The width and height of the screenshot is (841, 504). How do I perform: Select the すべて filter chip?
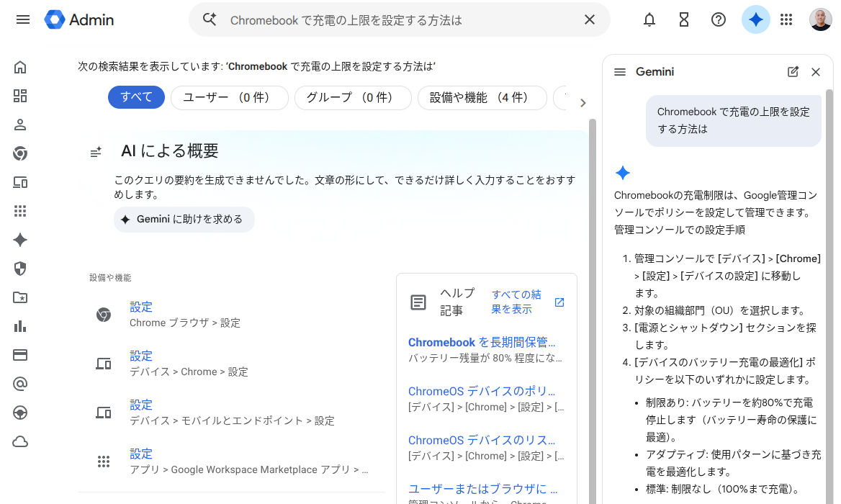136,98
